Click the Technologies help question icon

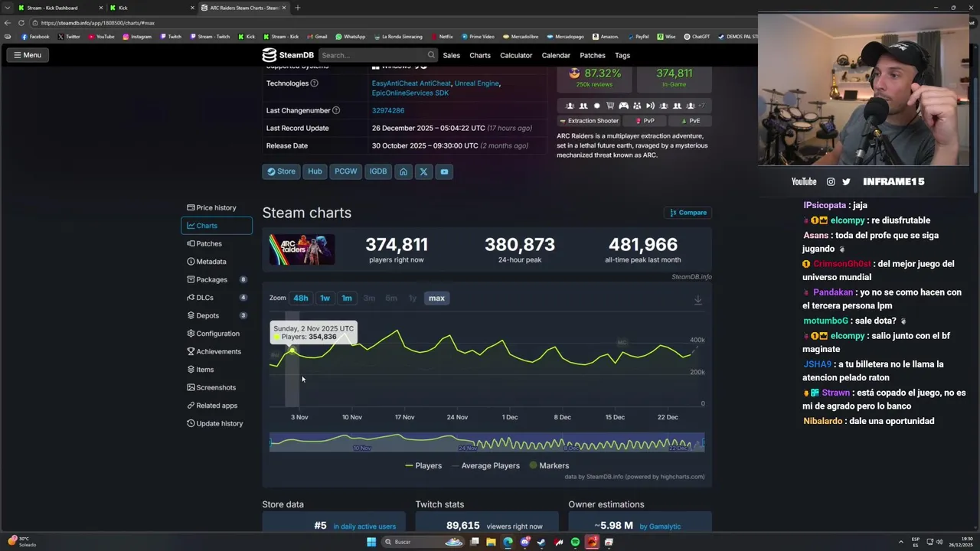click(x=314, y=83)
